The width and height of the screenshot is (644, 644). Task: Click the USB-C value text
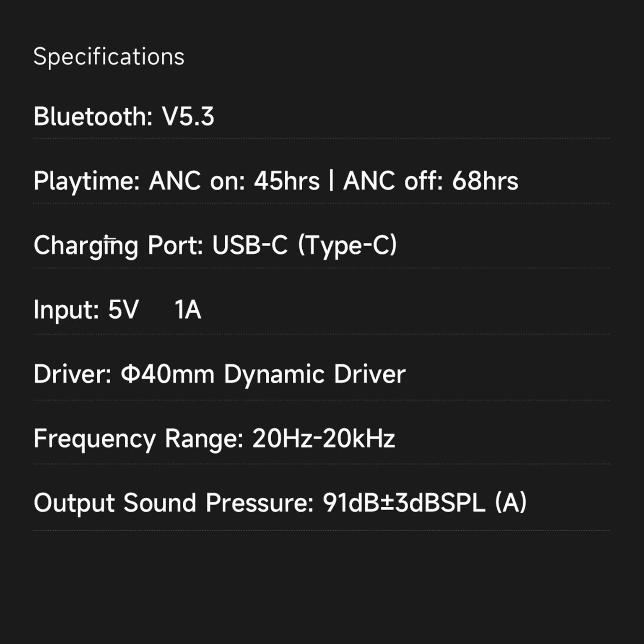250,245
